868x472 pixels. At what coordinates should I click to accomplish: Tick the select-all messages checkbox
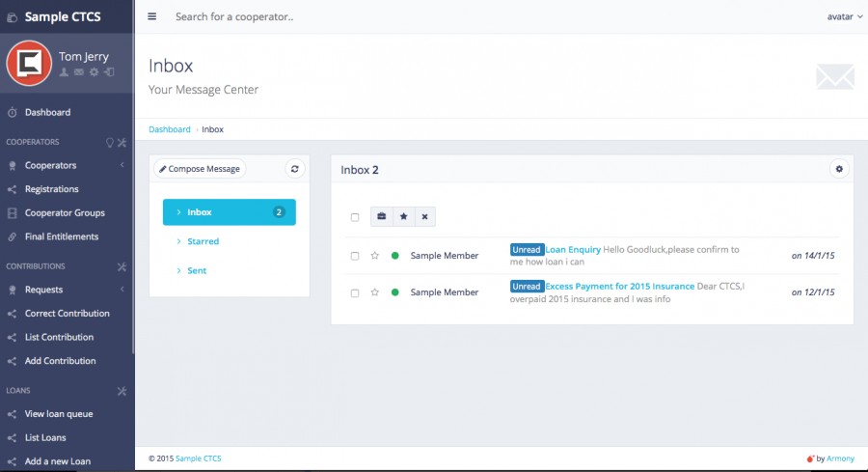(355, 218)
